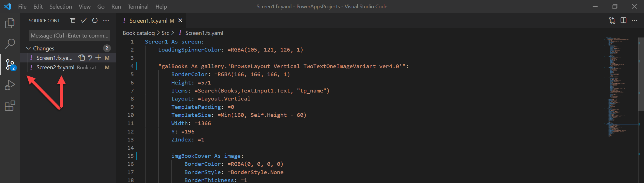Discard changes for Screen1.fx.yaml
The image size is (644, 183).
[90, 58]
